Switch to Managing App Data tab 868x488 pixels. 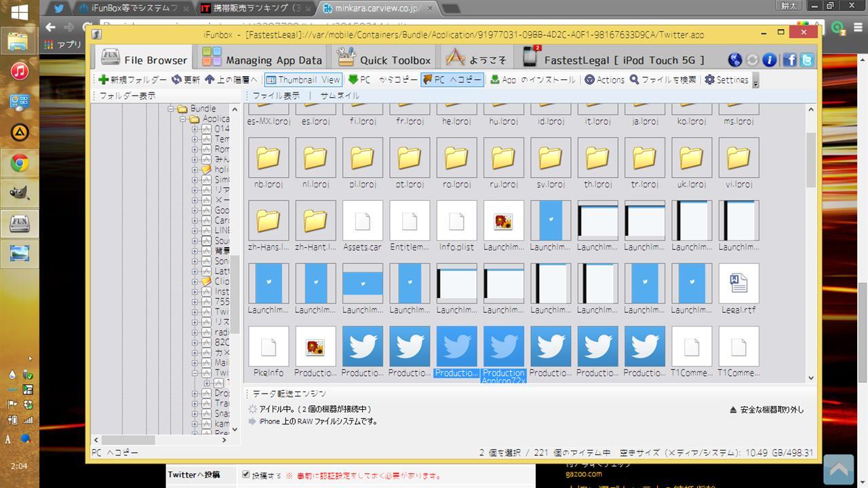[x=262, y=59]
